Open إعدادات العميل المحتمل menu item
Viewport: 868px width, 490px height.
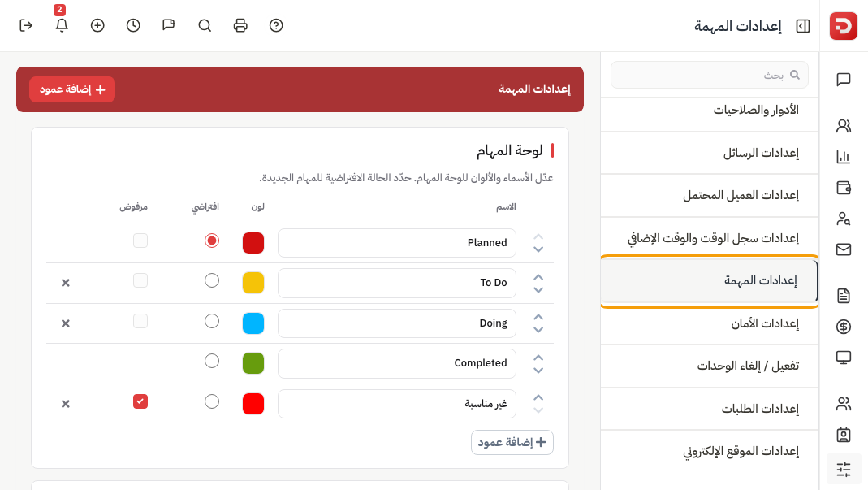pos(709,195)
